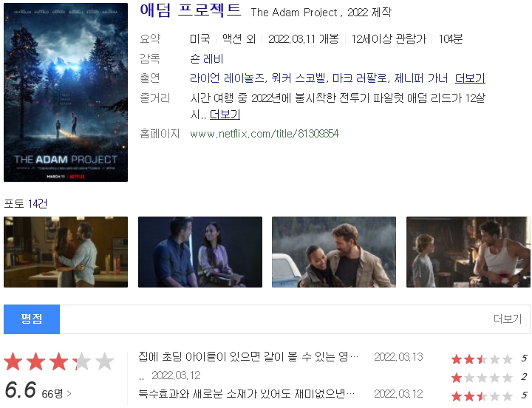Open the 66명 rater count arrow
Viewport: 532px width, 408px height.
click(x=56, y=394)
